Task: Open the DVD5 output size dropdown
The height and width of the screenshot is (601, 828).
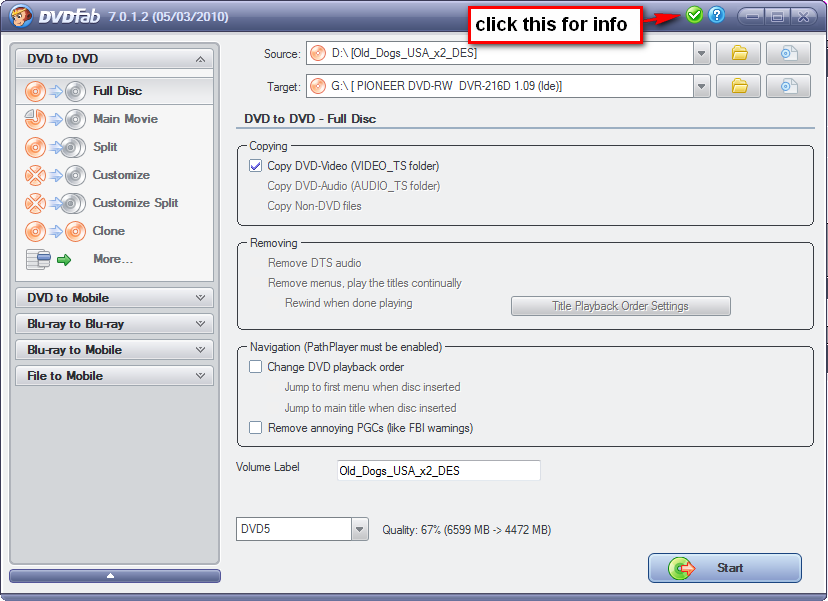Action: click(360, 529)
